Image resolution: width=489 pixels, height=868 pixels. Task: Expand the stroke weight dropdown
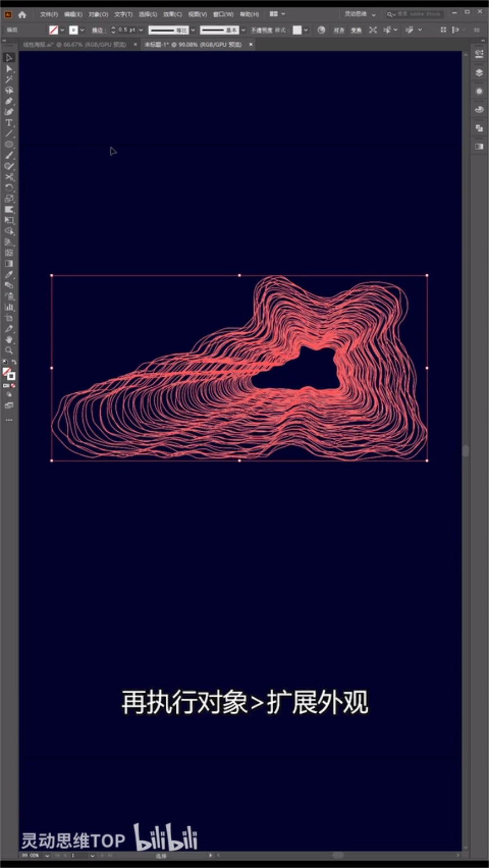tap(141, 30)
